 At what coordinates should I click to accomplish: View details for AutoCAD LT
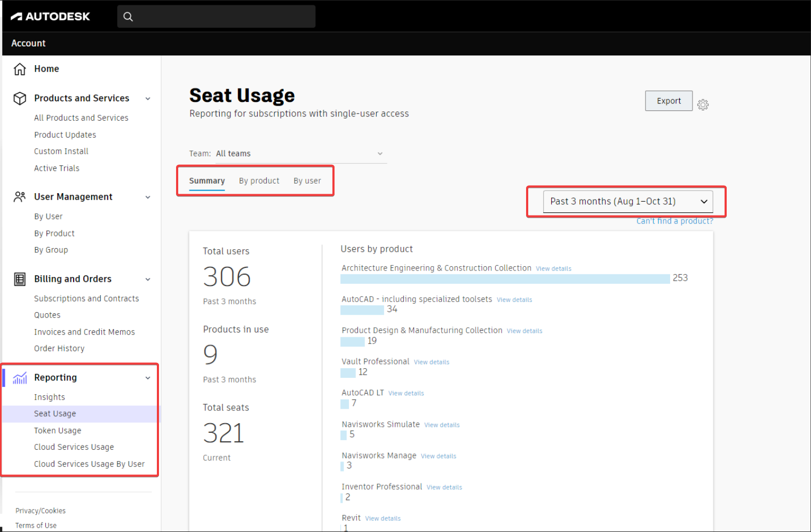click(x=406, y=393)
